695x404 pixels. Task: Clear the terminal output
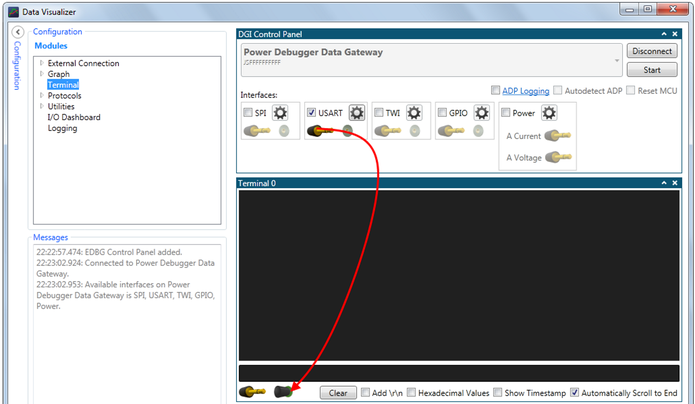tap(338, 393)
